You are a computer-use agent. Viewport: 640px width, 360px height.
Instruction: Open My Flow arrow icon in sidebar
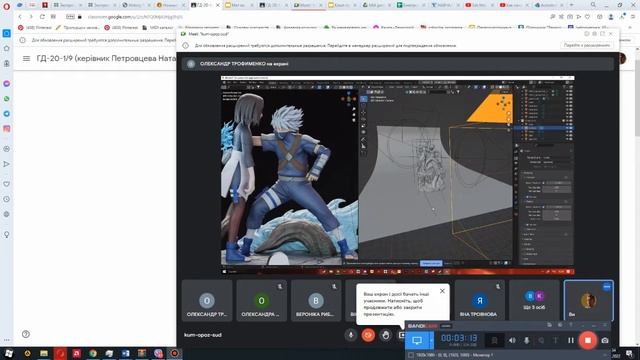click(x=7, y=164)
